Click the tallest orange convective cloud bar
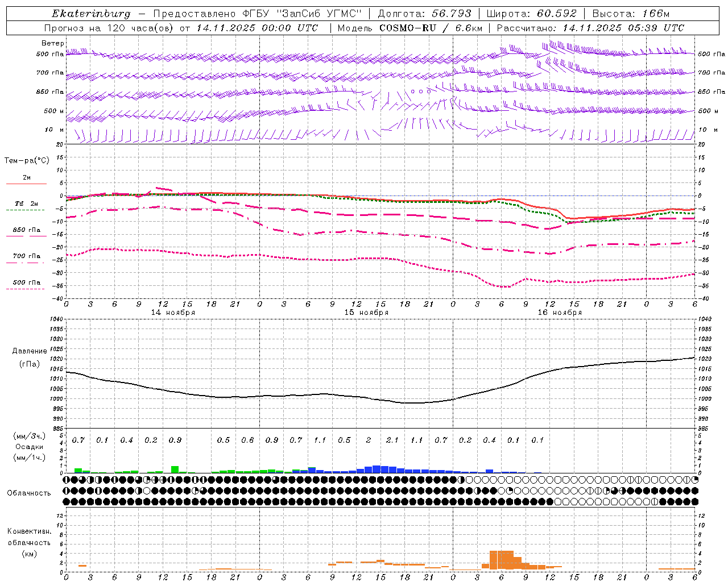The height and width of the screenshot is (582, 728). (502, 560)
